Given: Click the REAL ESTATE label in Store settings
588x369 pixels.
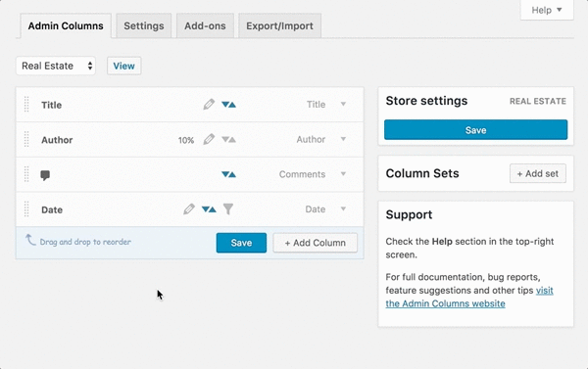Looking at the screenshot, I should click(x=538, y=101).
